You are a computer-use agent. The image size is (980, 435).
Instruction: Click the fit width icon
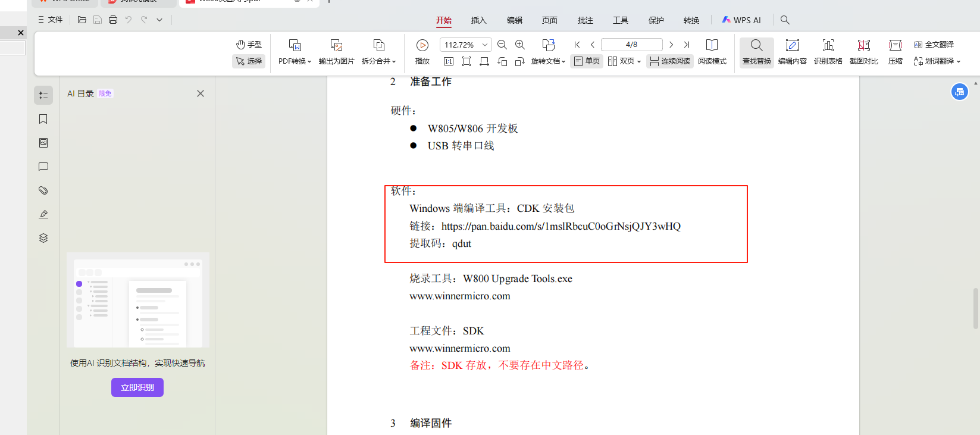pyautogui.click(x=484, y=61)
